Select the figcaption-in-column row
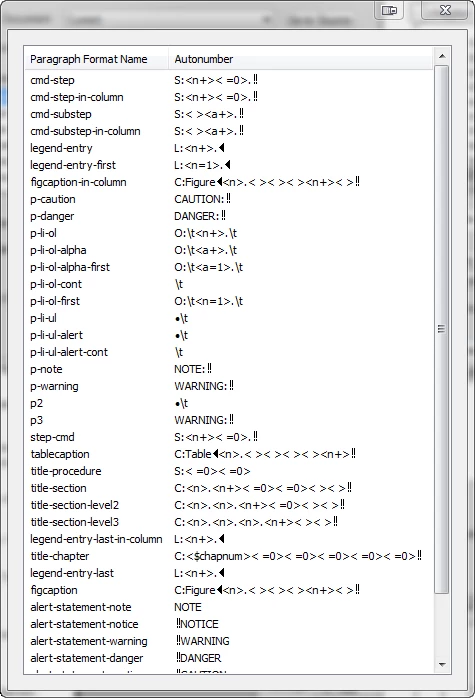This screenshot has height=698, width=475. [x=228, y=182]
